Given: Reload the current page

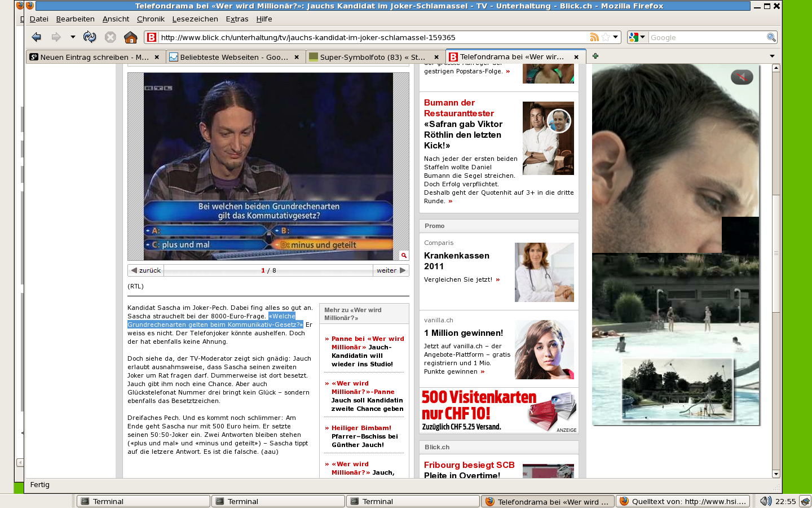Looking at the screenshot, I should (x=90, y=37).
